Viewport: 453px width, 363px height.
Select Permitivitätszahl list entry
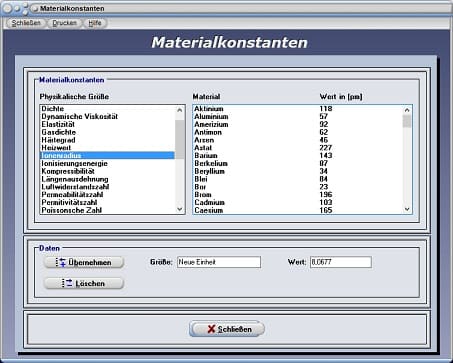[x=107, y=202]
